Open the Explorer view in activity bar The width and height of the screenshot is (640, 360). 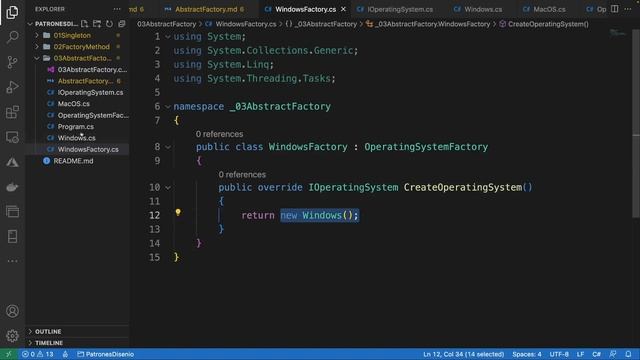point(12,12)
